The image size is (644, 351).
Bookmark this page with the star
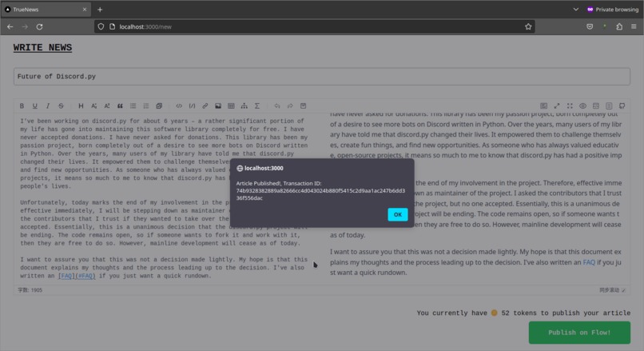528,26
